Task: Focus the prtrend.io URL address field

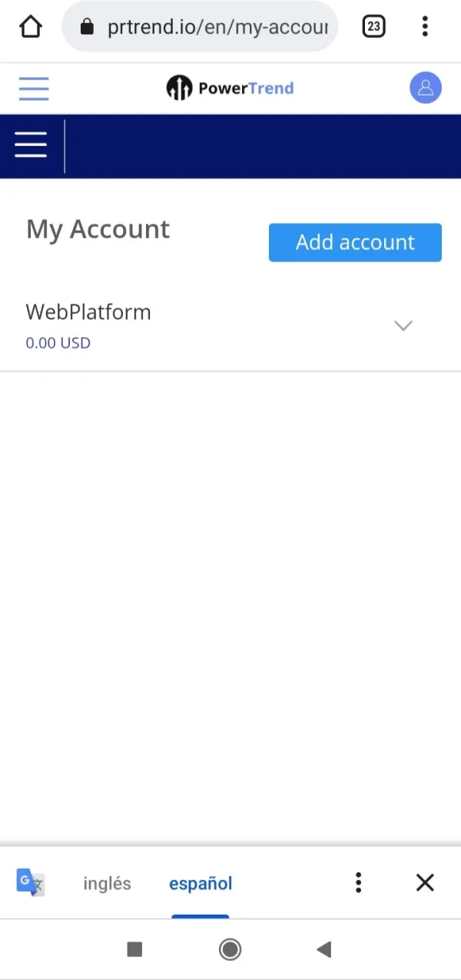Action: click(217, 28)
